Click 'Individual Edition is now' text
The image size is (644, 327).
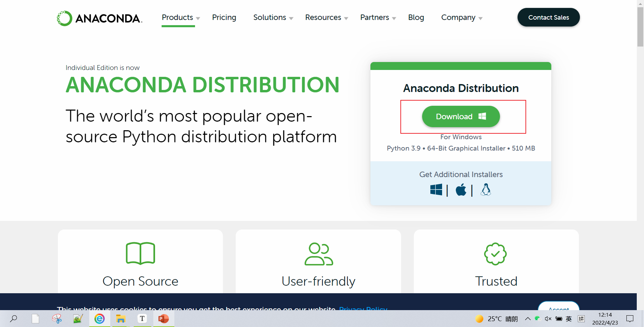click(x=103, y=68)
